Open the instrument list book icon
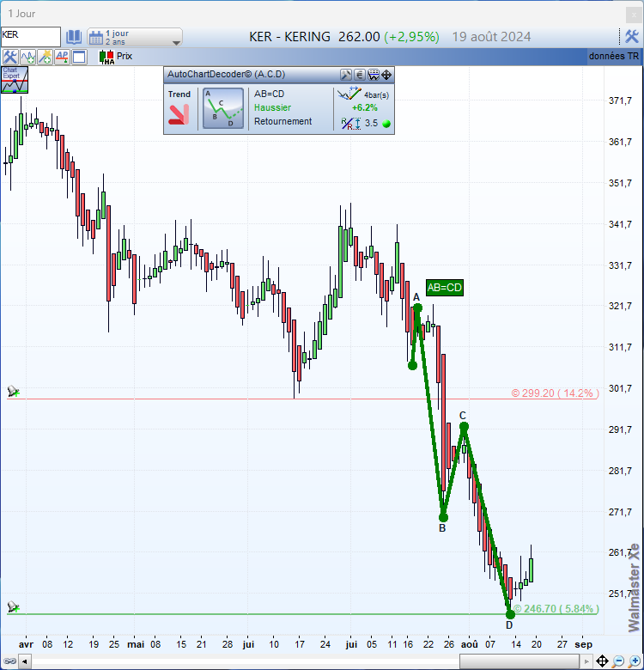This screenshot has width=644, height=670. point(74,37)
